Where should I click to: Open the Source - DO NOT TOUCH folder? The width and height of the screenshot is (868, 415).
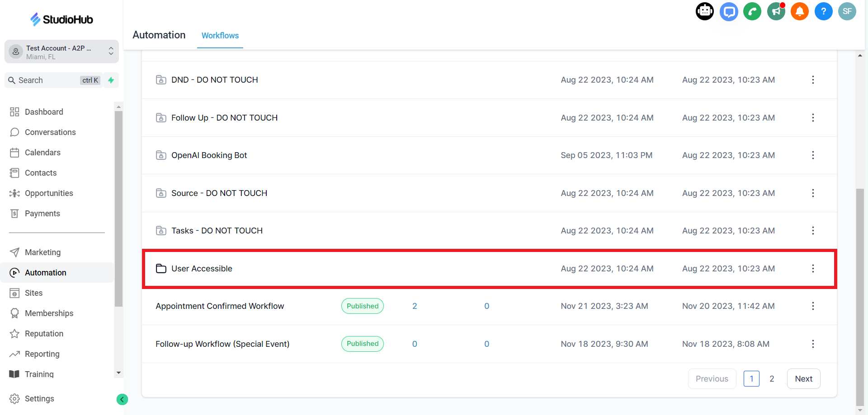click(219, 193)
